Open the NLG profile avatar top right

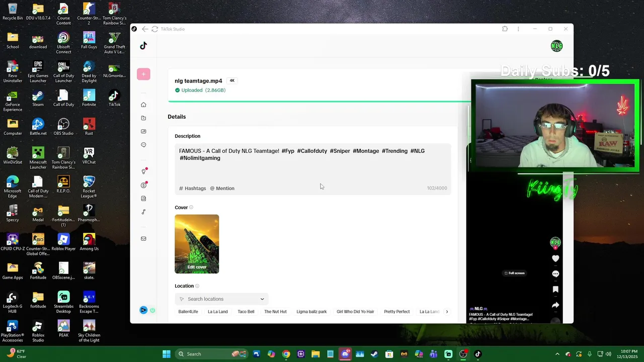tap(556, 46)
